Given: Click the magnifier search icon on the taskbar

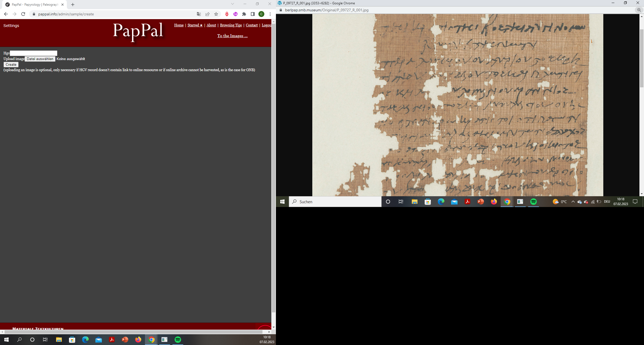Looking at the screenshot, I should (x=19, y=340).
